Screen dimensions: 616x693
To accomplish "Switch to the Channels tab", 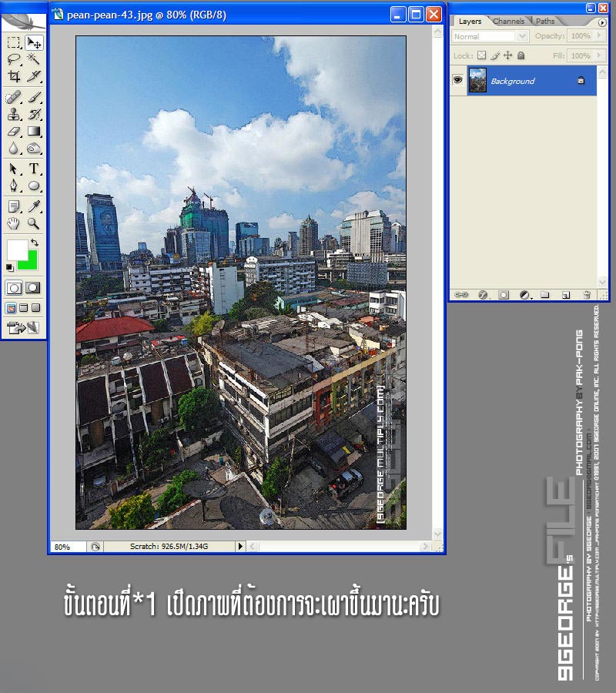I will click(509, 22).
